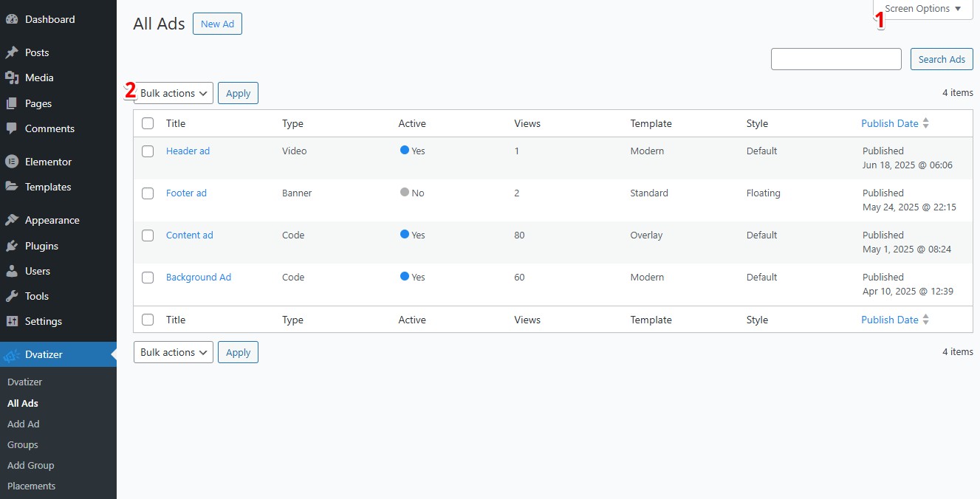Viewport: 980px width, 499px height.
Task: Open the bottom Bulk actions dropdown
Action: coord(174,352)
